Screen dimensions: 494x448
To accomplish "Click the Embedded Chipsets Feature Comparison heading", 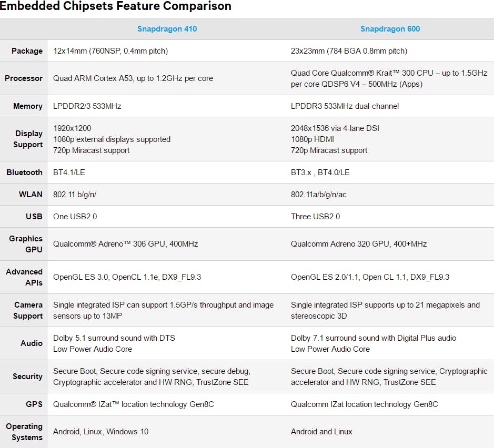I will coord(115,6).
